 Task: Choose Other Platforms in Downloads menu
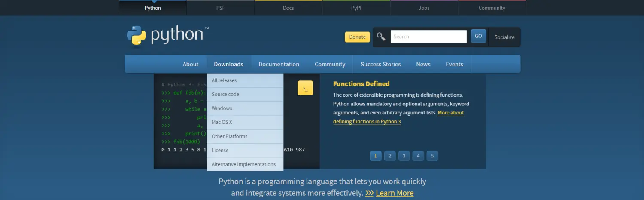[245, 136]
